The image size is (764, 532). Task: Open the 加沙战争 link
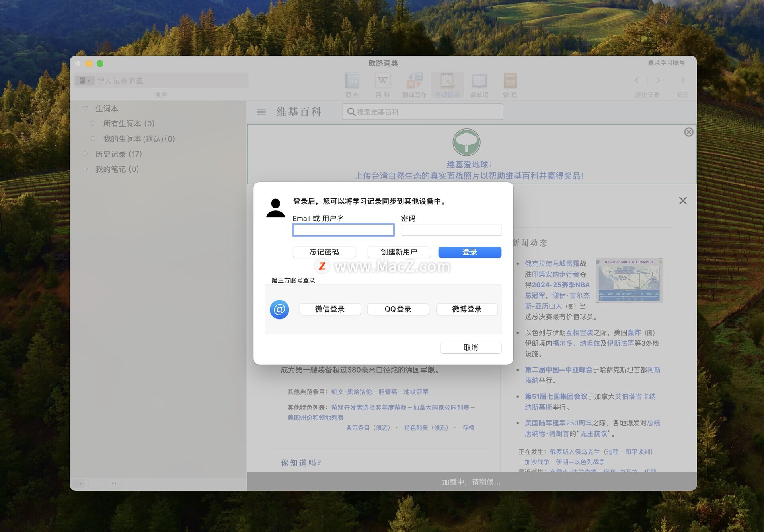[x=537, y=462]
